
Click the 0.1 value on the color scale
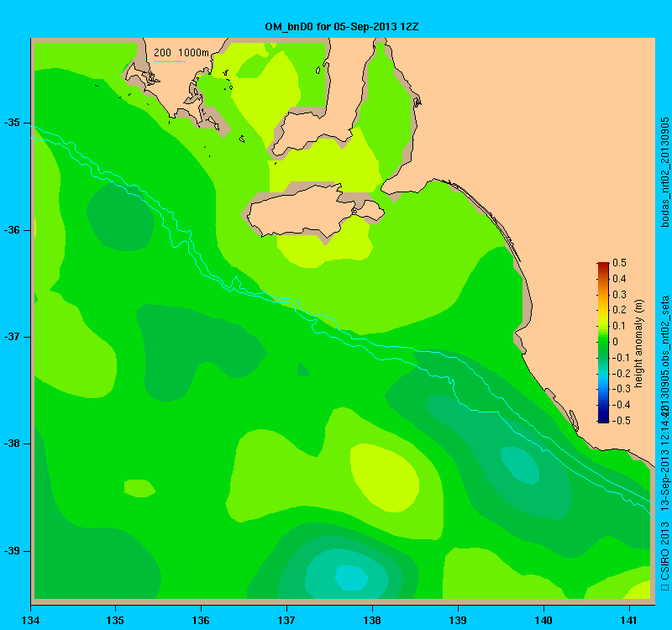619,326
